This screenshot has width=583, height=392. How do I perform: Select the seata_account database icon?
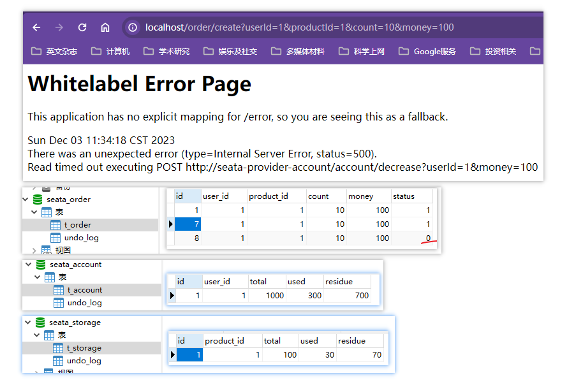(x=41, y=265)
